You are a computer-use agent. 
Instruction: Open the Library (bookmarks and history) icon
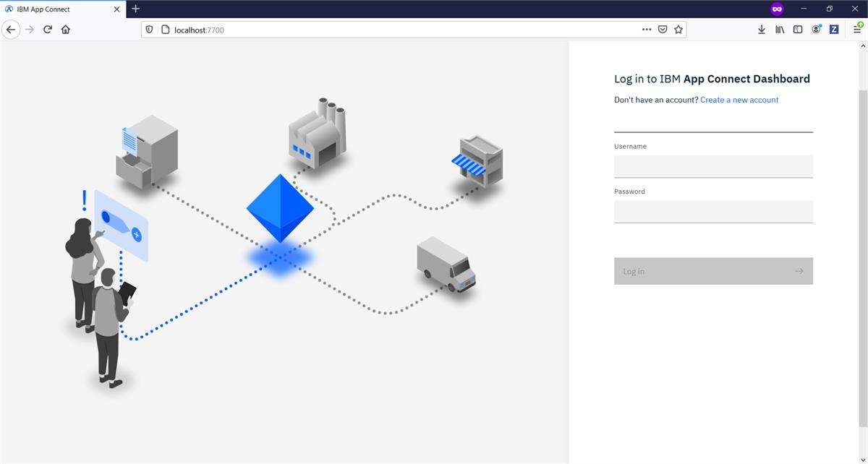(779, 30)
